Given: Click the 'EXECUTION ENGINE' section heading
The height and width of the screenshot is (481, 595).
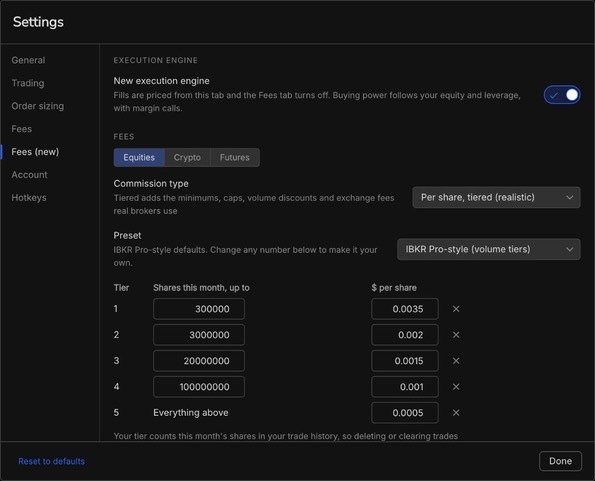Looking at the screenshot, I should [x=156, y=60].
